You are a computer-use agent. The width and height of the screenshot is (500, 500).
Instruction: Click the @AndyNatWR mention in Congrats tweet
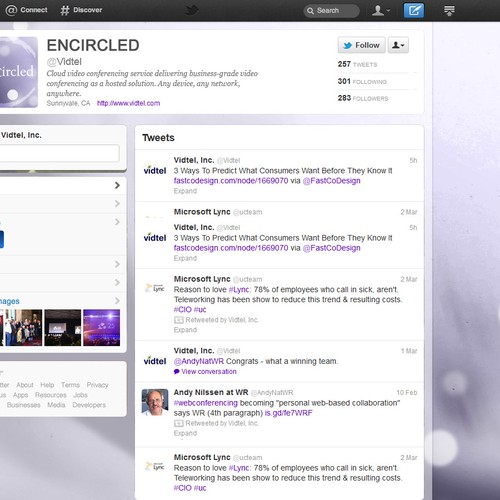[199, 361]
